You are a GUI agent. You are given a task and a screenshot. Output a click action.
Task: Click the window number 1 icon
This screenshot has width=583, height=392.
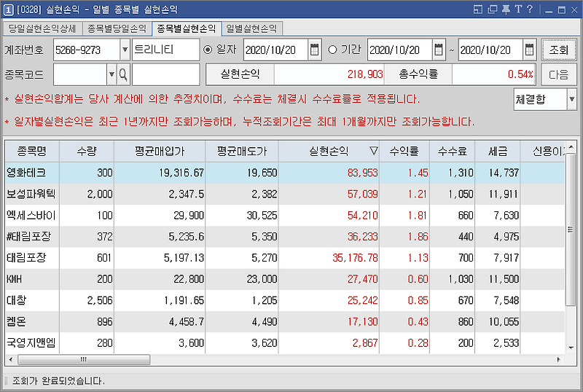click(9, 9)
